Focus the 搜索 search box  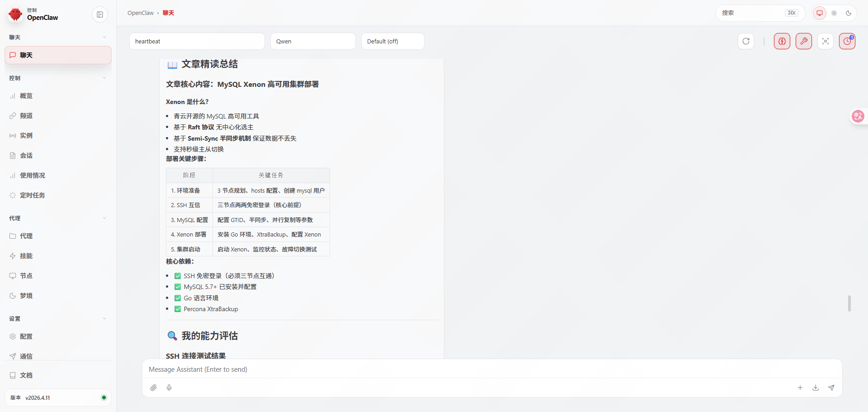760,13
